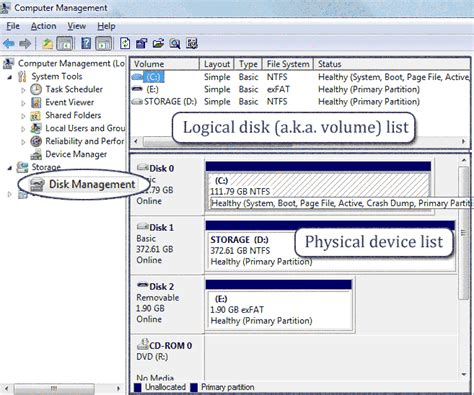Viewport: 474px width, 395px height.
Task: Click the Local Users and Groups icon
Action: click(x=36, y=128)
